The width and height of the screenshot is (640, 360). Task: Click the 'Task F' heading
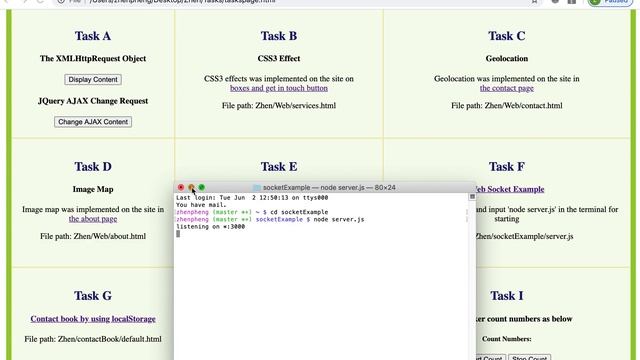point(507,167)
